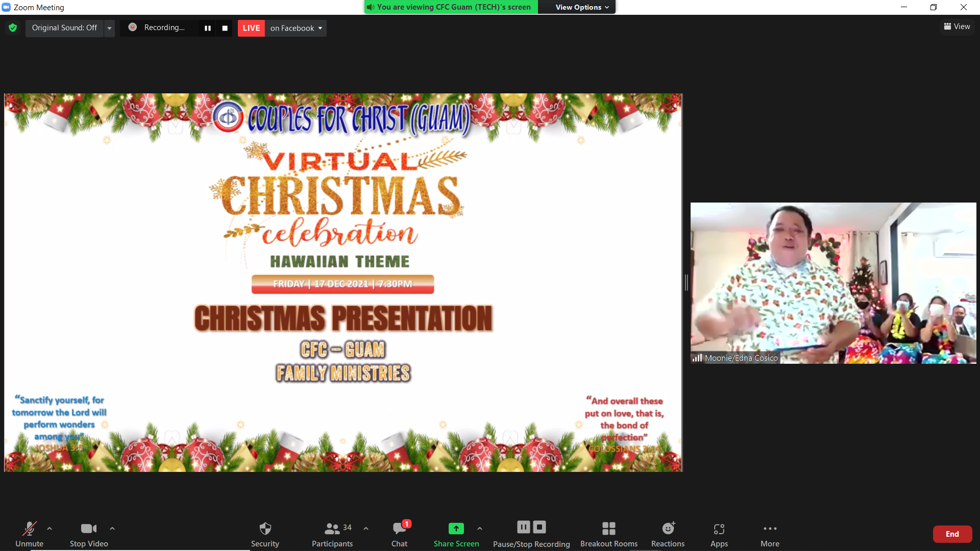Image resolution: width=980 pixels, height=551 pixels.
Task: Open the Participants panel
Action: [x=332, y=534]
